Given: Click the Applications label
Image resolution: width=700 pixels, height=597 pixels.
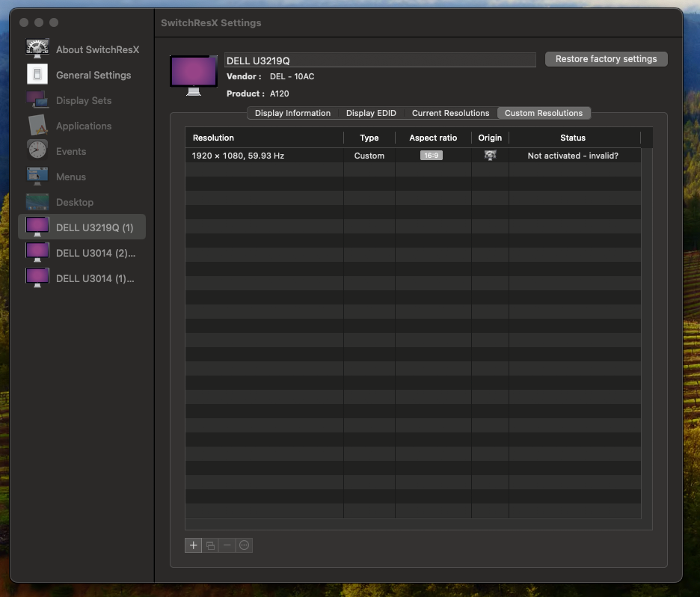Looking at the screenshot, I should click(84, 126).
